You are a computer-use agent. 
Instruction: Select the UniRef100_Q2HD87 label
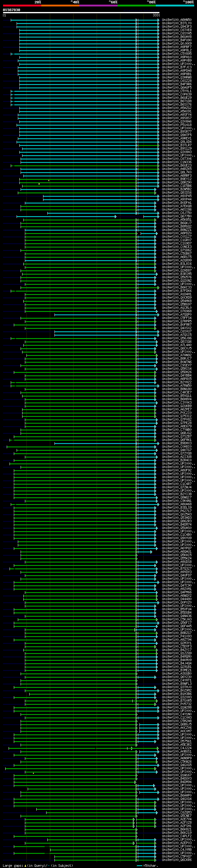(x=177, y=271)
